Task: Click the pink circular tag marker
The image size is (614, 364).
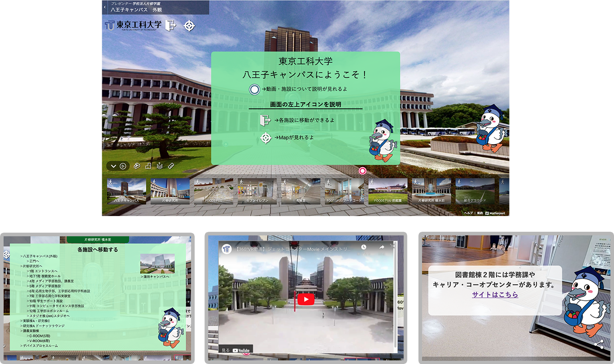Action: click(x=362, y=171)
